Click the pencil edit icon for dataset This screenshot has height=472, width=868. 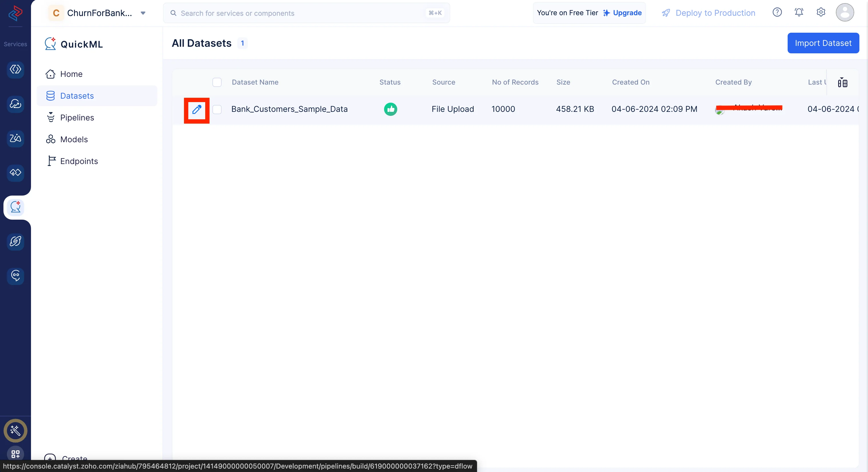click(x=196, y=110)
